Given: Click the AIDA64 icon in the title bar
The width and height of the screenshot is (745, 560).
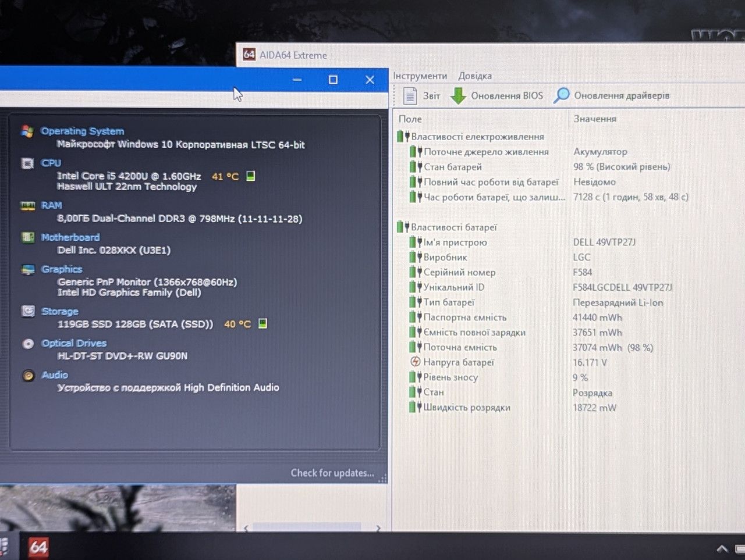Looking at the screenshot, I should (249, 55).
